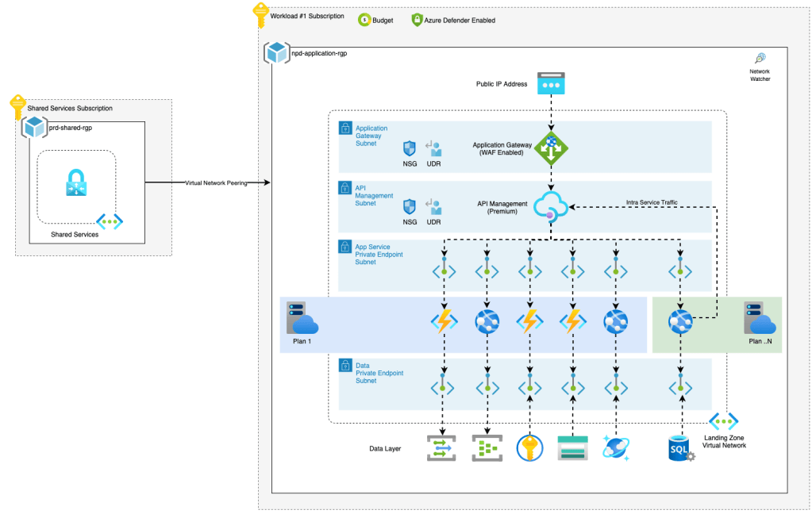The height and width of the screenshot is (514, 812).
Task: Click the Plan 1 App Service plan icon
Action: click(x=302, y=318)
